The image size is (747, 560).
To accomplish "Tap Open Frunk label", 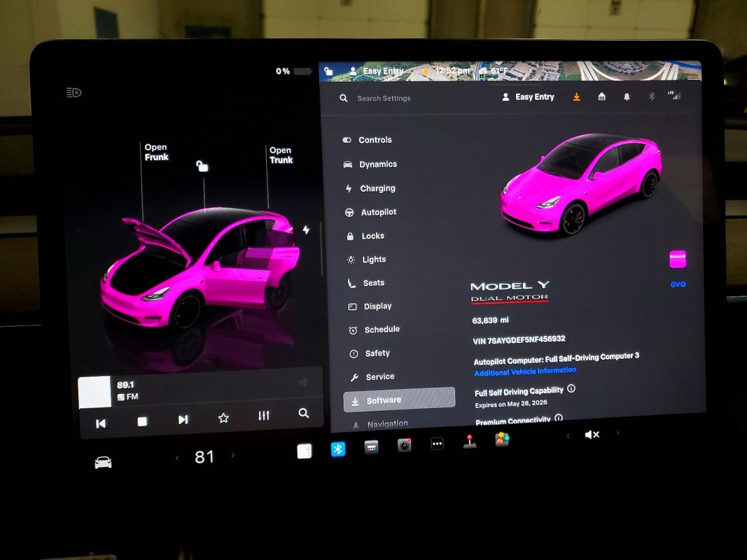I will [x=156, y=152].
